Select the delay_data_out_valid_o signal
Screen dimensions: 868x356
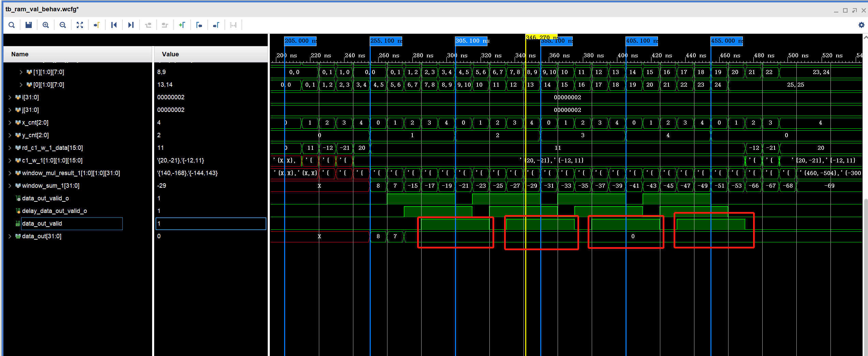click(55, 211)
